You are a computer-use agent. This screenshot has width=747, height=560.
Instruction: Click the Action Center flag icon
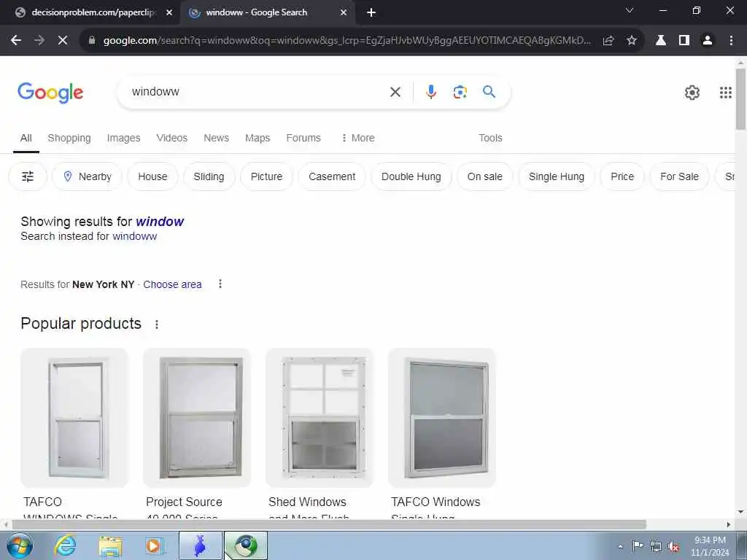coord(638,545)
